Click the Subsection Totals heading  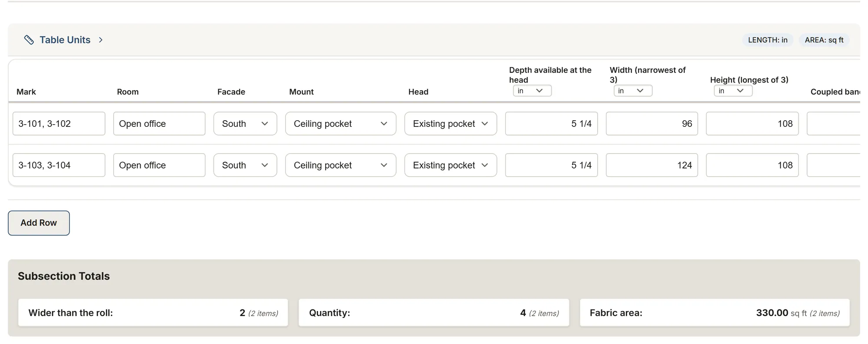[64, 276]
